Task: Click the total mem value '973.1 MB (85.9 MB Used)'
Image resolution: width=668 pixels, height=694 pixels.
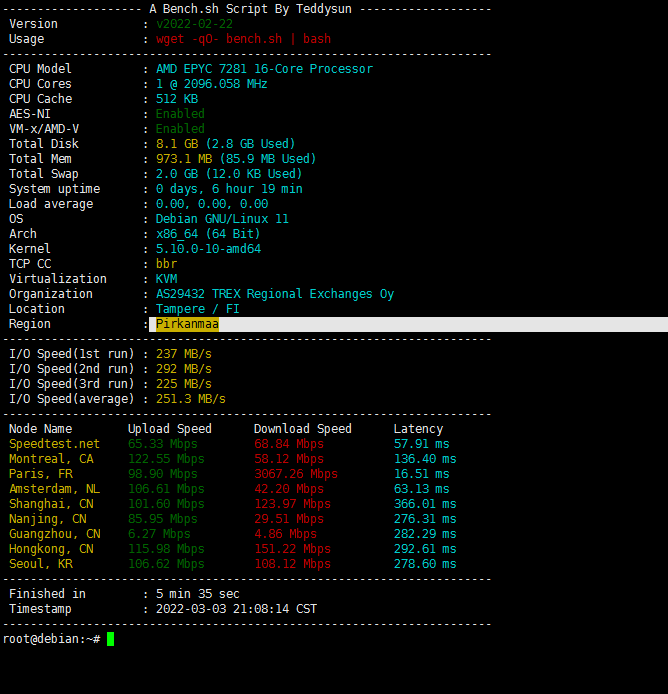Action: point(236,159)
